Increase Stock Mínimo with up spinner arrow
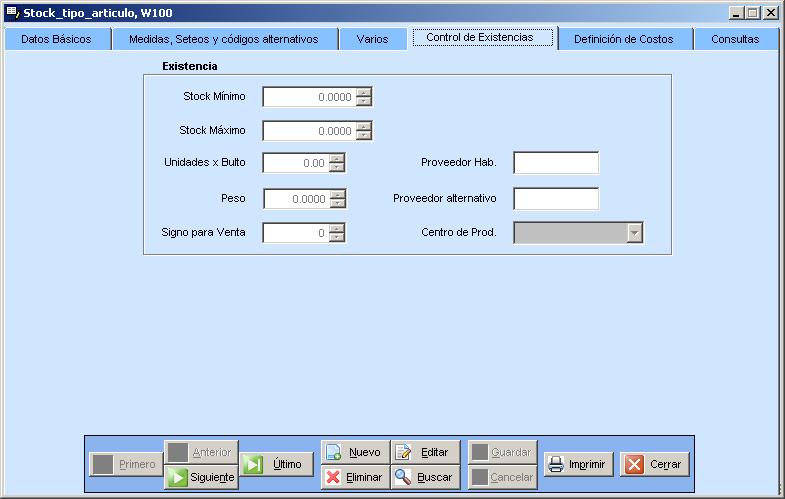 pos(364,92)
